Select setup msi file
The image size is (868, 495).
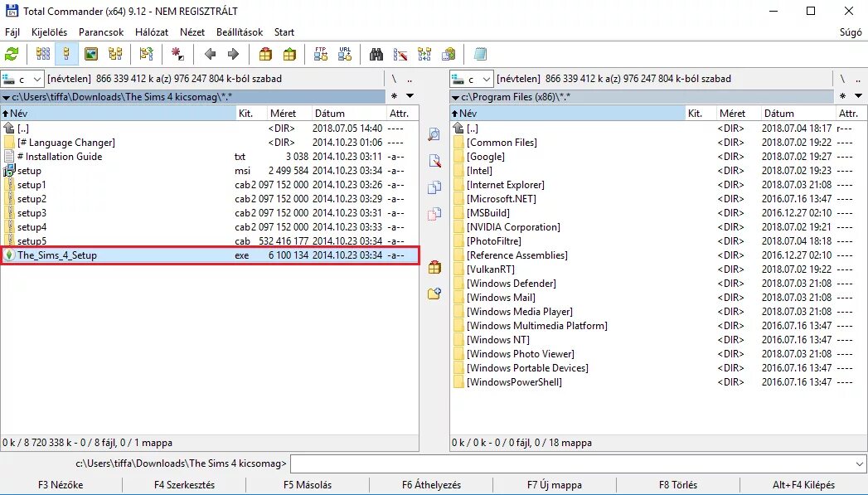pos(210,171)
